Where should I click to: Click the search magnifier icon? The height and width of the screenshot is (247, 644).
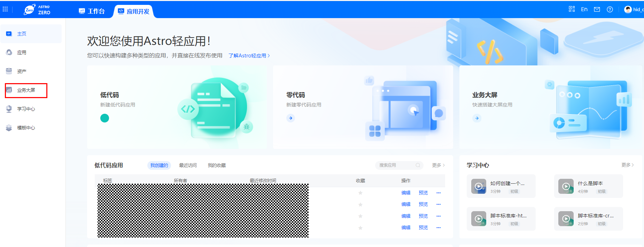[x=418, y=165]
